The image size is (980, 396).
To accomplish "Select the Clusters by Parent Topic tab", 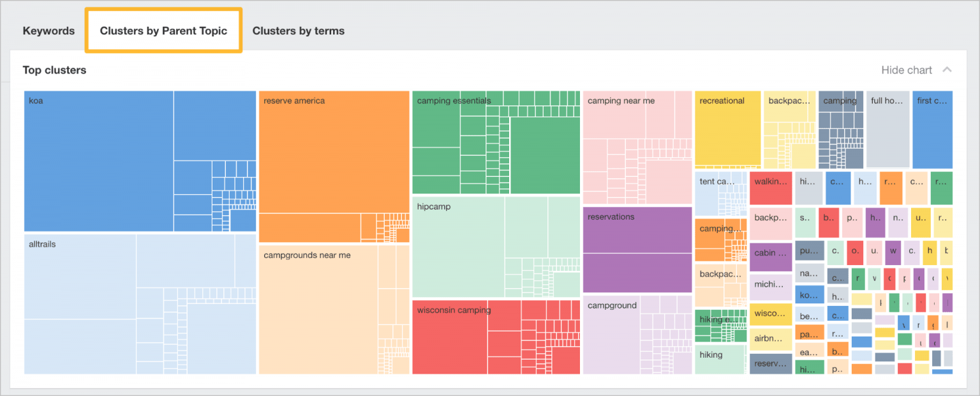I will [163, 30].
